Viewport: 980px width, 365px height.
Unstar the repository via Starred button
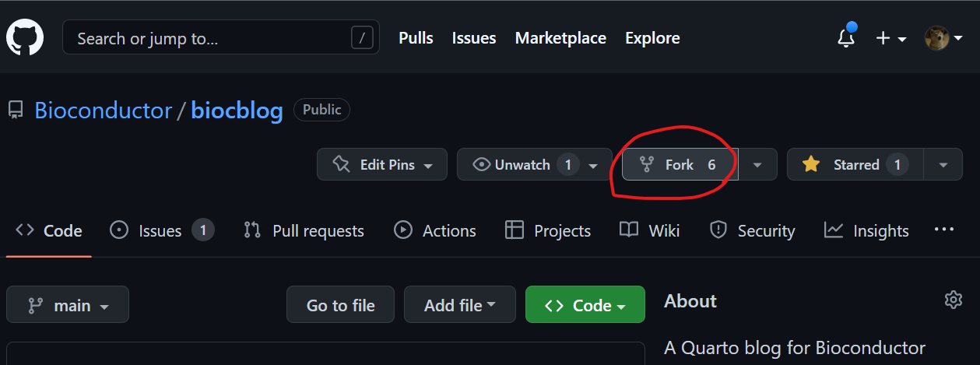855,164
